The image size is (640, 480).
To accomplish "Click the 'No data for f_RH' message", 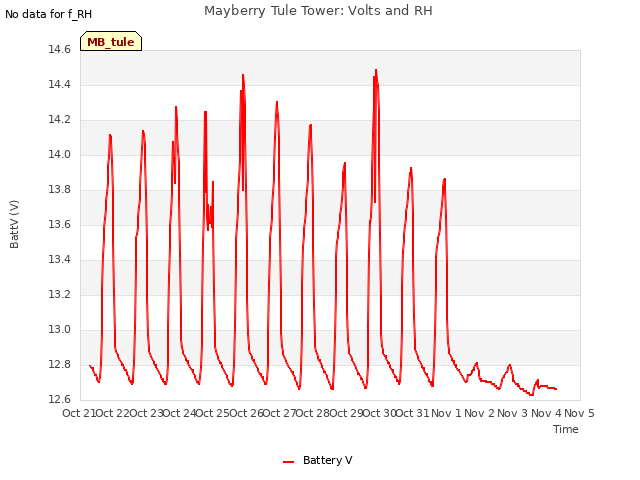I will pyautogui.click(x=49, y=14).
